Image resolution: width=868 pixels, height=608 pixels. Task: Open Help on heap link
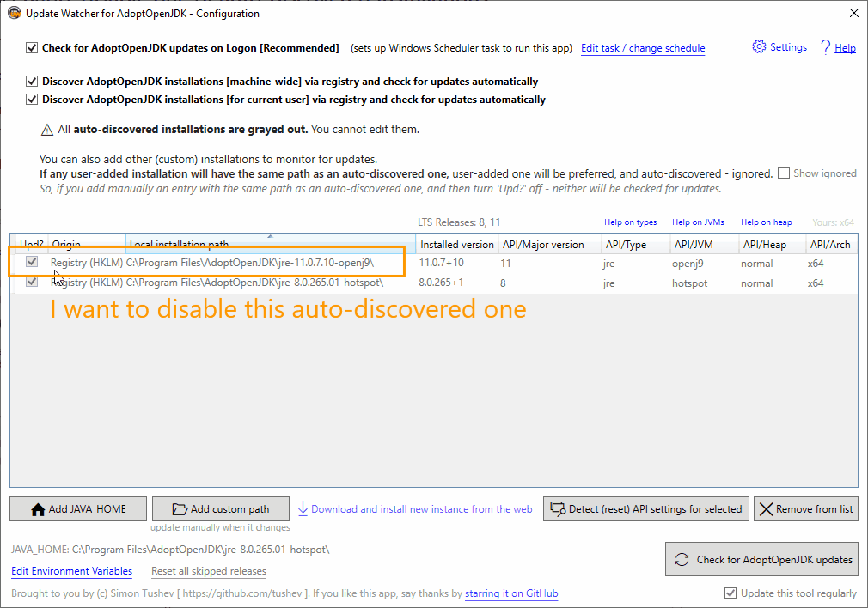(x=766, y=222)
